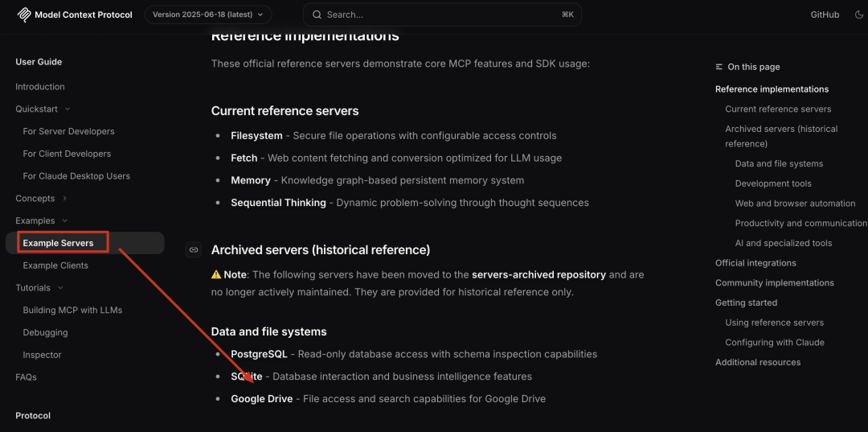
Task: Open the GitHub link in header
Action: [x=825, y=14]
